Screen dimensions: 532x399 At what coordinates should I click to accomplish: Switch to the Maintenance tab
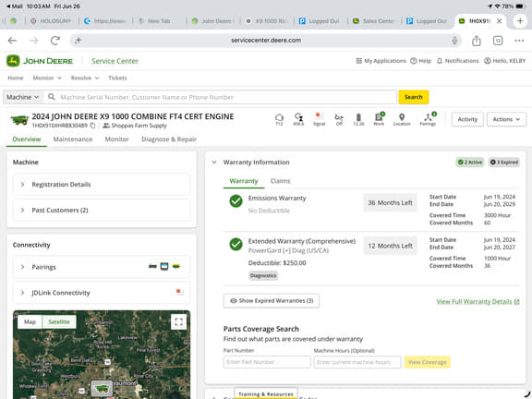tap(73, 139)
